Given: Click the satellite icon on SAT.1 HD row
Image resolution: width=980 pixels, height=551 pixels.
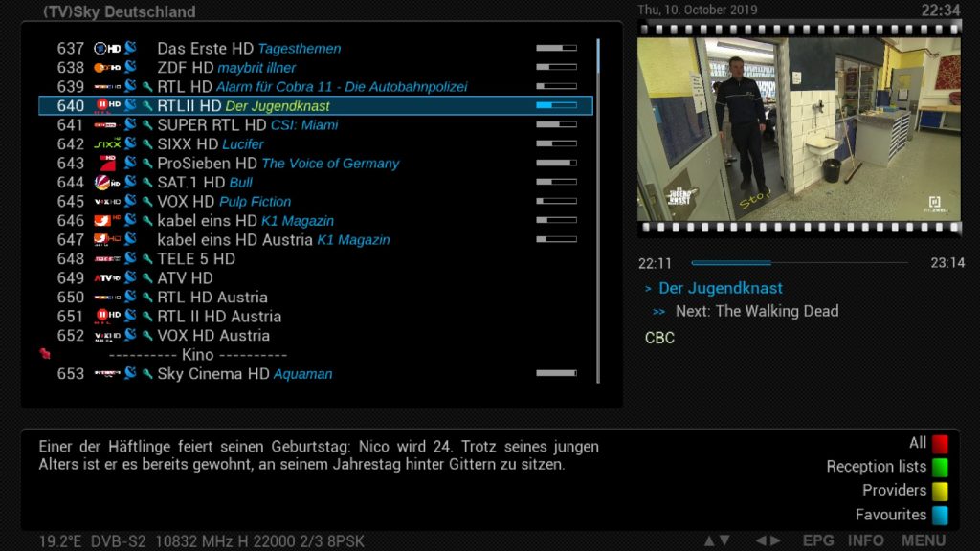Looking at the screenshot, I should pyautogui.click(x=130, y=182).
